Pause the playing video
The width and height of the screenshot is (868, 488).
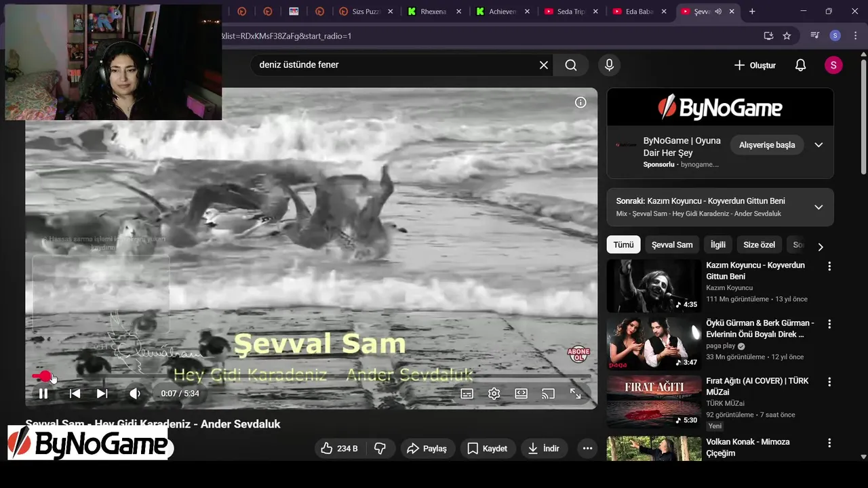[43, 394]
